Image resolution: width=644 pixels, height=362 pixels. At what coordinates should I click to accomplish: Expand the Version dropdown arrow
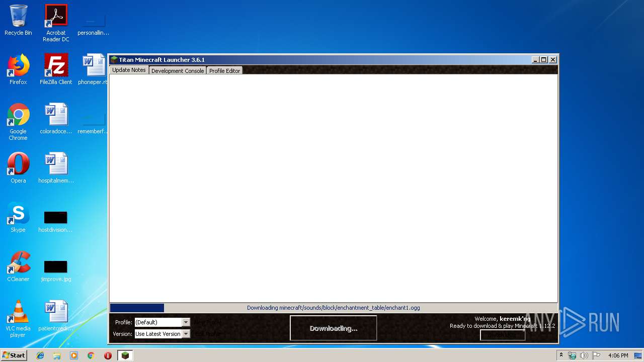pyautogui.click(x=186, y=334)
